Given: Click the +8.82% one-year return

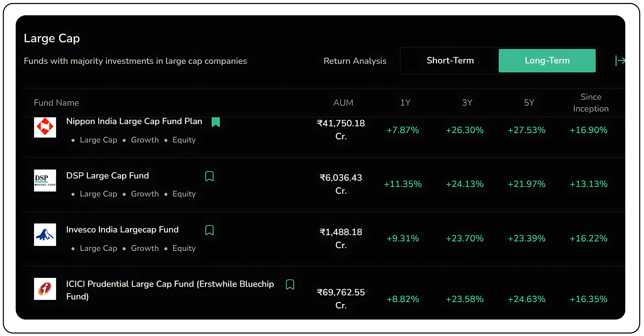Looking at the screenshot, I should point(403,299).
